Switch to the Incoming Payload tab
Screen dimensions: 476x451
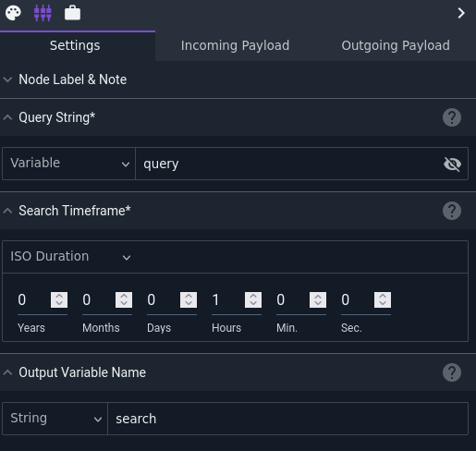[235, 45]
